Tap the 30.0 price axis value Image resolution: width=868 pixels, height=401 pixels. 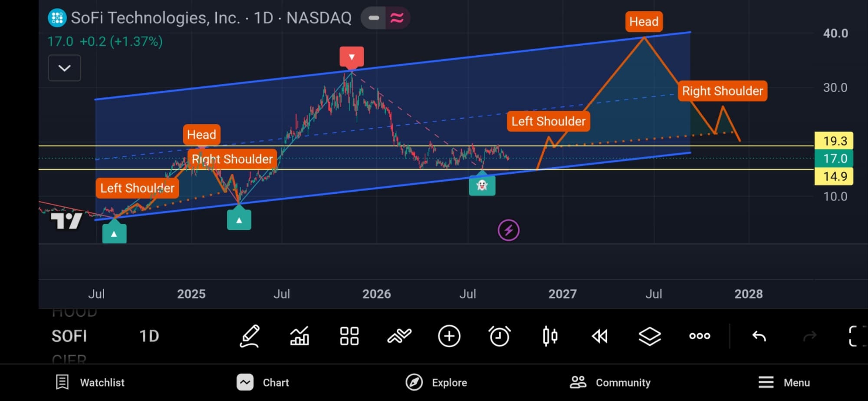click(x=835, y=88)
